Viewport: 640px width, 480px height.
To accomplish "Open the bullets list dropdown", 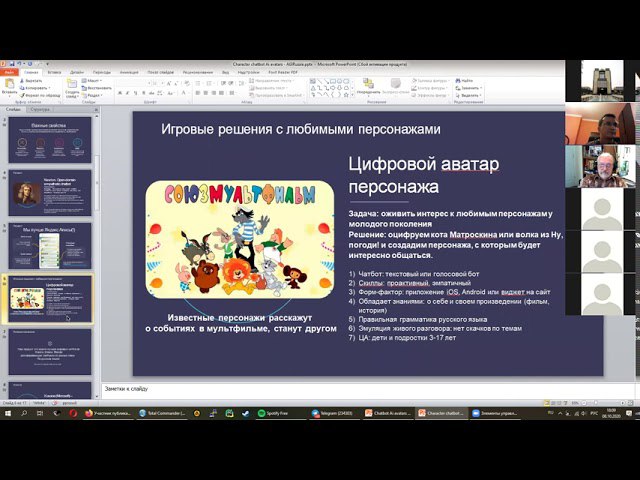I will click(199, 84).
